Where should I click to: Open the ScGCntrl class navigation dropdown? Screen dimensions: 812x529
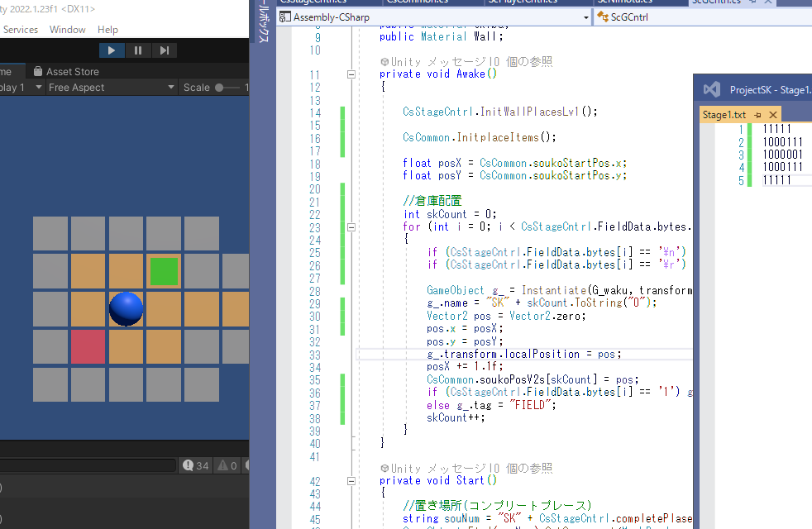tap(703, 17)
